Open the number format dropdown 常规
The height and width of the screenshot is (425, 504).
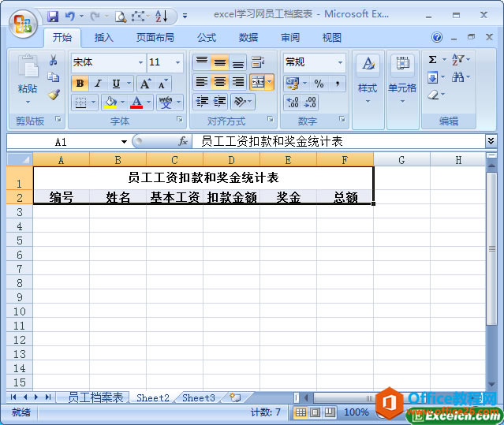pos(340,62)
